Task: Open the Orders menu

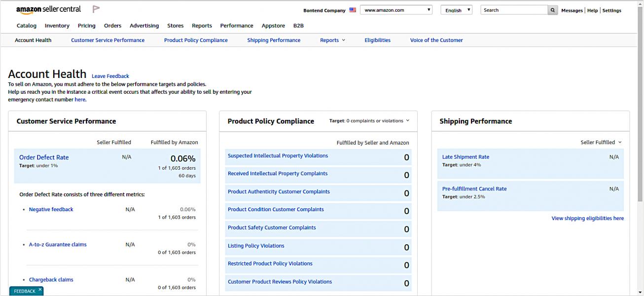Action: pyautogui.click(x=112, y=26)
